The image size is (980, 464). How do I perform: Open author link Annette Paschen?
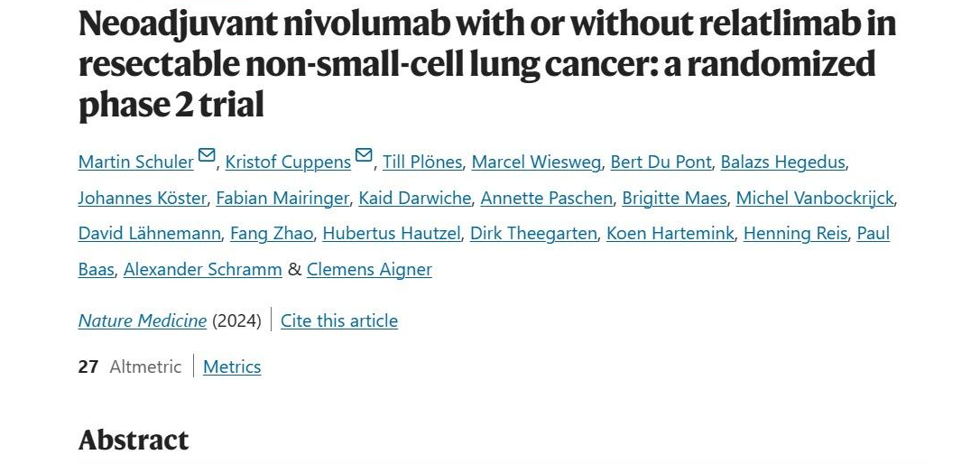pyautogui.click(x=546, y=199)
